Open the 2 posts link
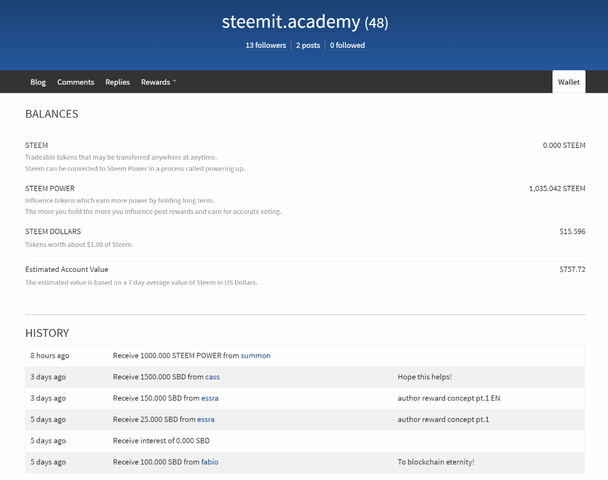The height and width of the screenshot is (480, 608). (x=308, y=45)
